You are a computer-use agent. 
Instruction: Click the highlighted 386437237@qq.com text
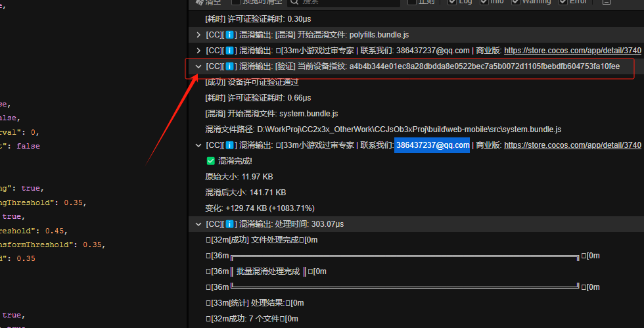(x=432, y=145)
